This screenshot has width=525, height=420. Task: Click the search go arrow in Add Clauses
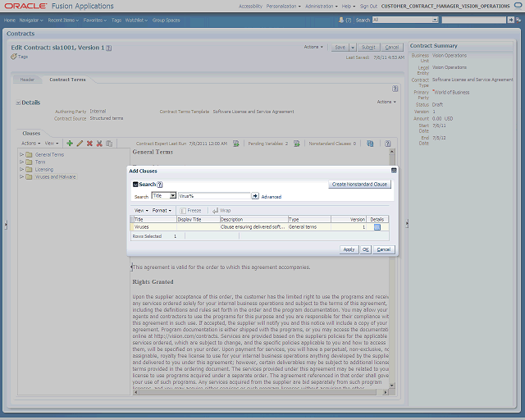click(255, 196)
